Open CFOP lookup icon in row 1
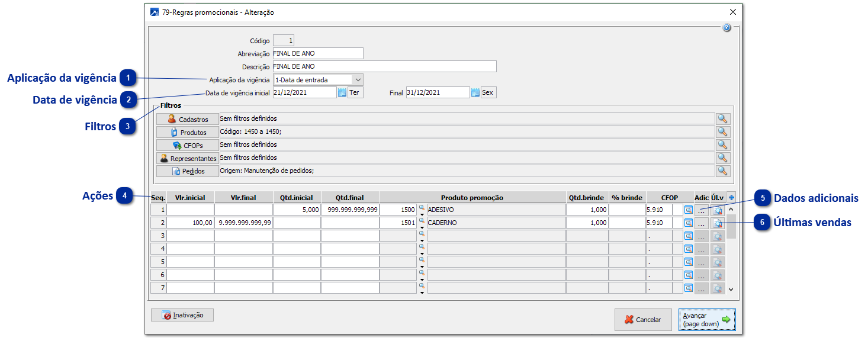This screenshot has height=344, width=868. coord(689,210)
